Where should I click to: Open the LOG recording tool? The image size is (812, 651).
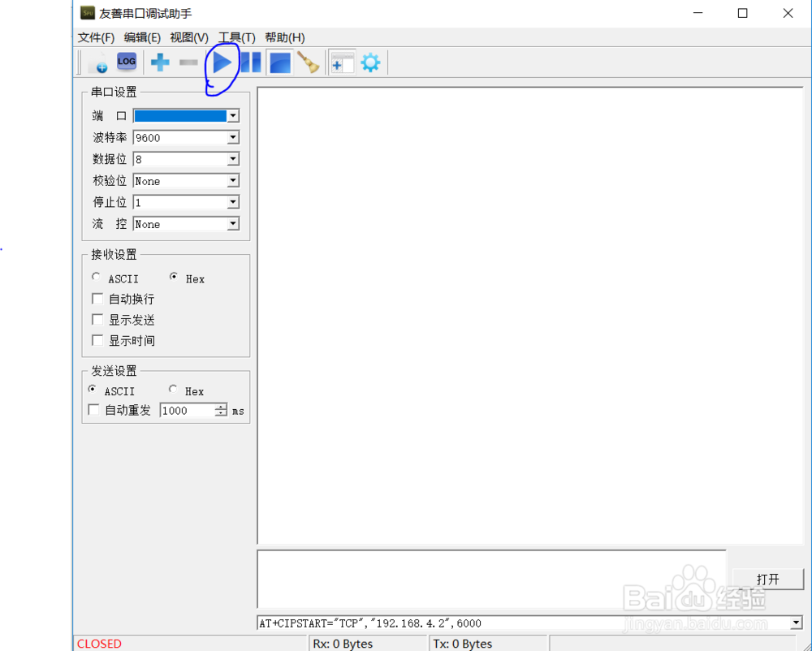click(127, 62)
